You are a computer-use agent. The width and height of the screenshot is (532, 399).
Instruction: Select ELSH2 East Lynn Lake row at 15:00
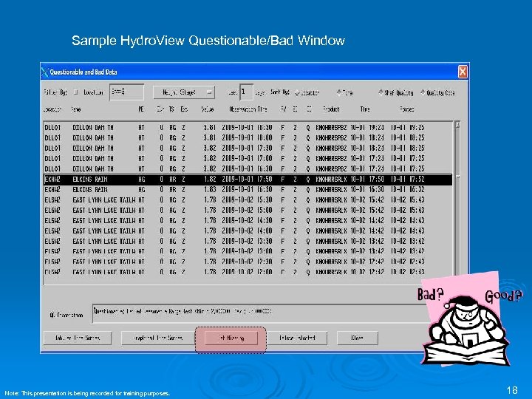[248, 211]
